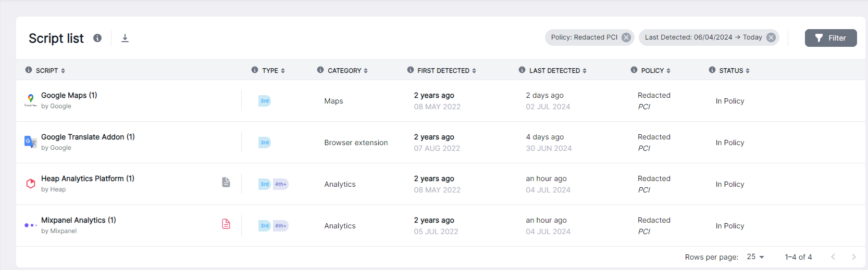This screenshot has height=270, width=868.
Task: Click the 05 JUL 2022 first detected date
Action: (436, 232)
